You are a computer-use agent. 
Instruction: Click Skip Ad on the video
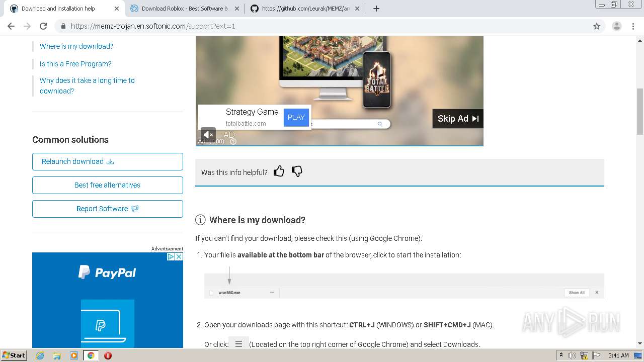458,119
